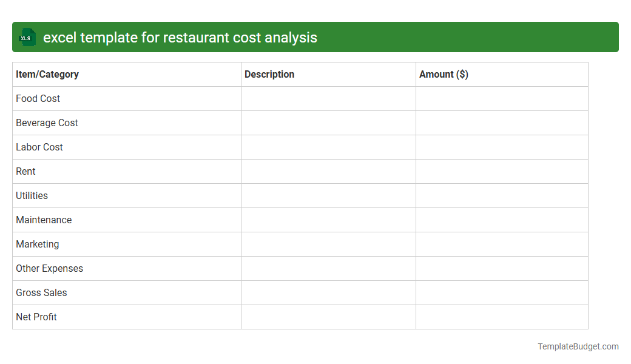
Task: Select the 'Food Cost' row label
Action: point(38,98)
